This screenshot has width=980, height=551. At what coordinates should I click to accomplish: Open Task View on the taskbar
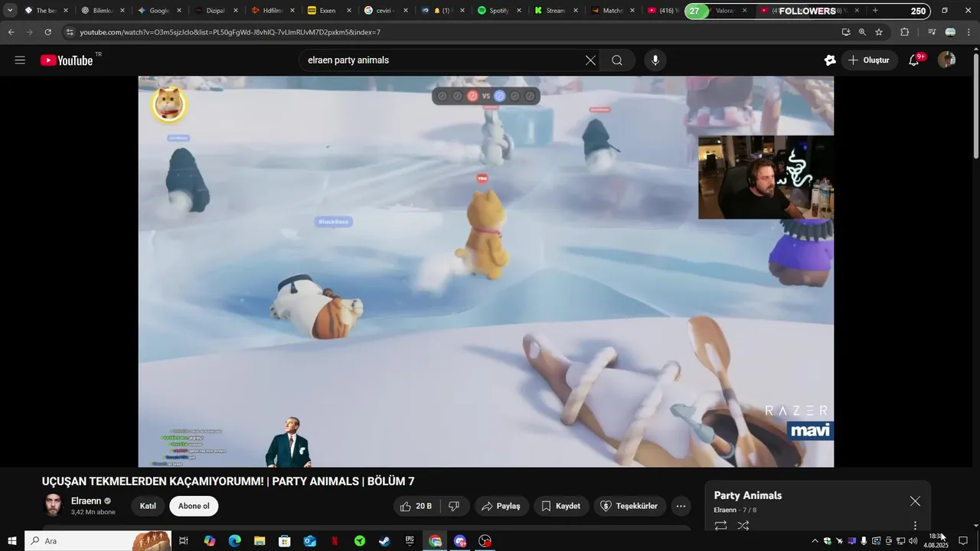click(x=184, y=541)
